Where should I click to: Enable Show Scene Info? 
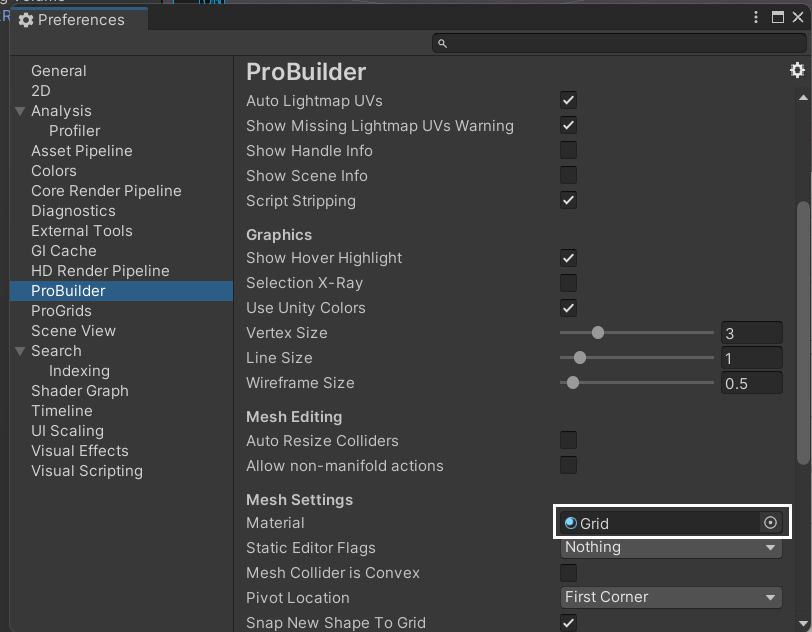coord(568,175)
